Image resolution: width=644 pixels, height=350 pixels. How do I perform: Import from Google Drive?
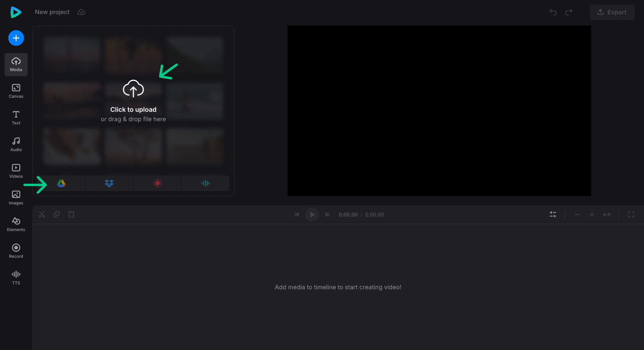61,183
